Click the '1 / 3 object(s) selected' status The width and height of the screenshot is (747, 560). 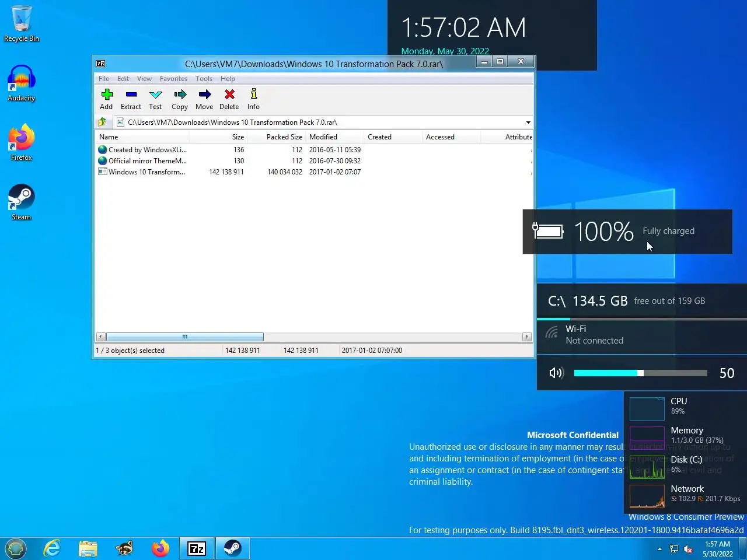130,351
